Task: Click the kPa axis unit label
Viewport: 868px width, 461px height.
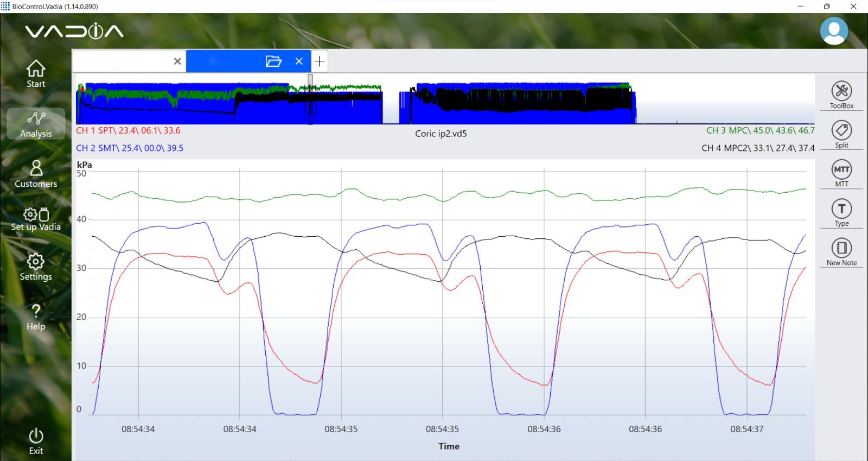Action: [85, 165]
